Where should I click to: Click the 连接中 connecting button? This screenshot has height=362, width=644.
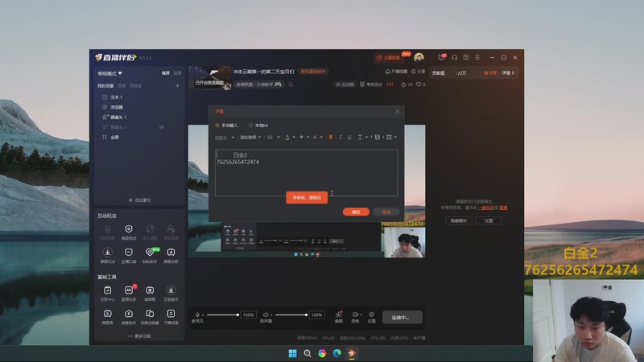[402, 317]
